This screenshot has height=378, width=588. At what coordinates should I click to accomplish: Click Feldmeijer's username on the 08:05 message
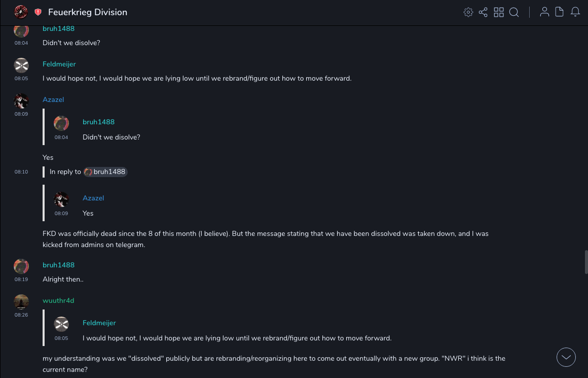(x=59, y=64)
